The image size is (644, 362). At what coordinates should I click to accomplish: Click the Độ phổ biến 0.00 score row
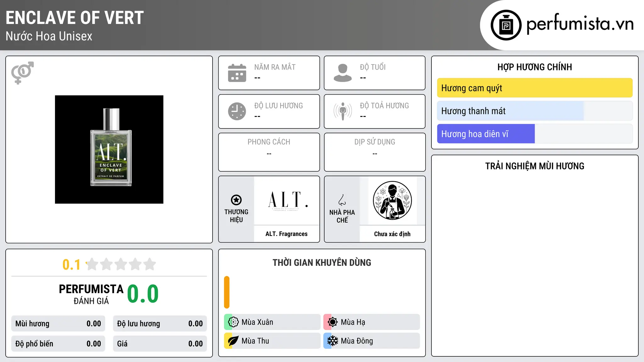click(58, 344)
